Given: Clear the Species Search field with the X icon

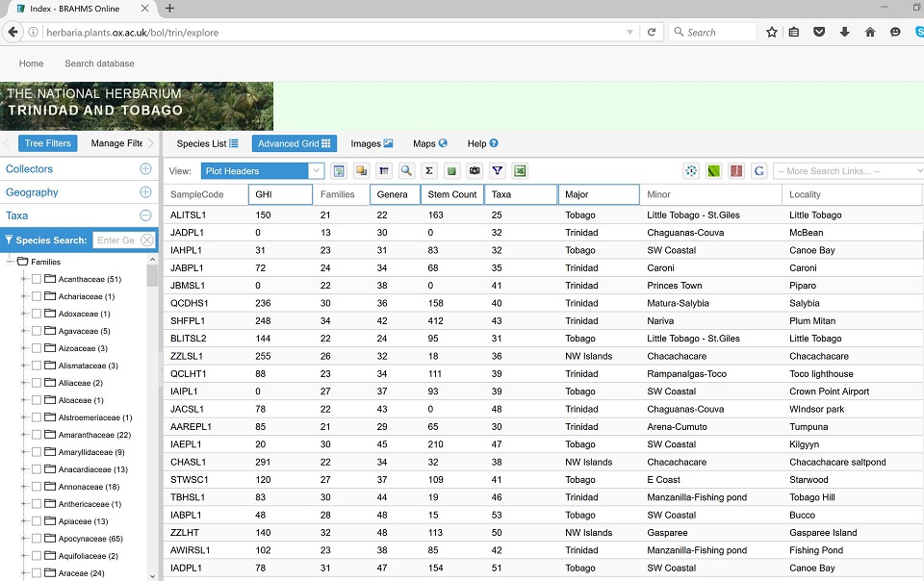Looking at the screenshot, I should tap(146, 240).
